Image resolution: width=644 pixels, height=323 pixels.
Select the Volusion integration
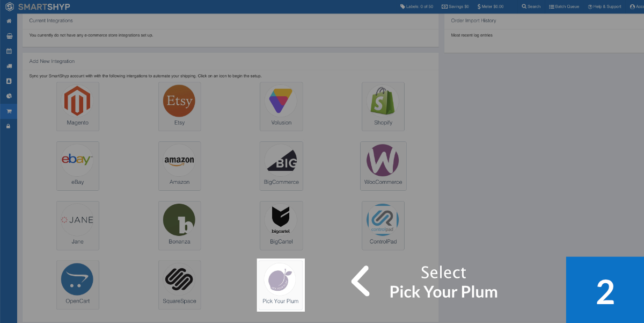point(281,106)
